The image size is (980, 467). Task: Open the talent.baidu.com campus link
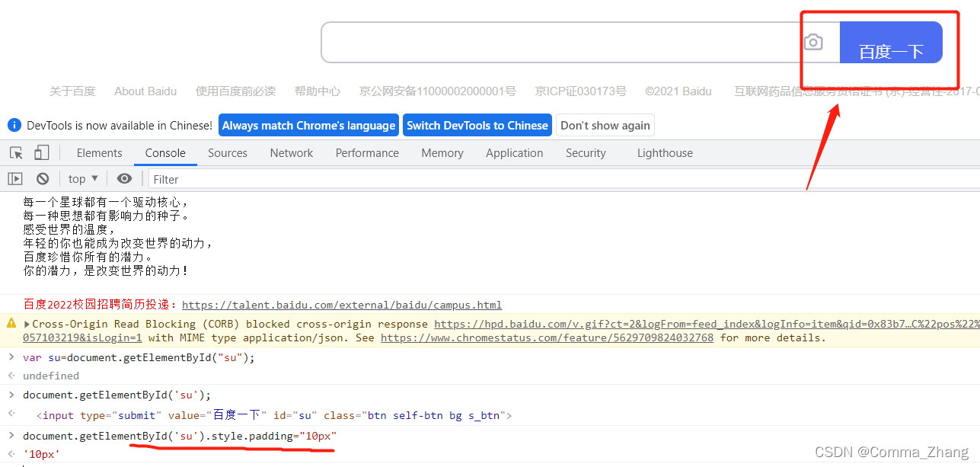[342, 305]
